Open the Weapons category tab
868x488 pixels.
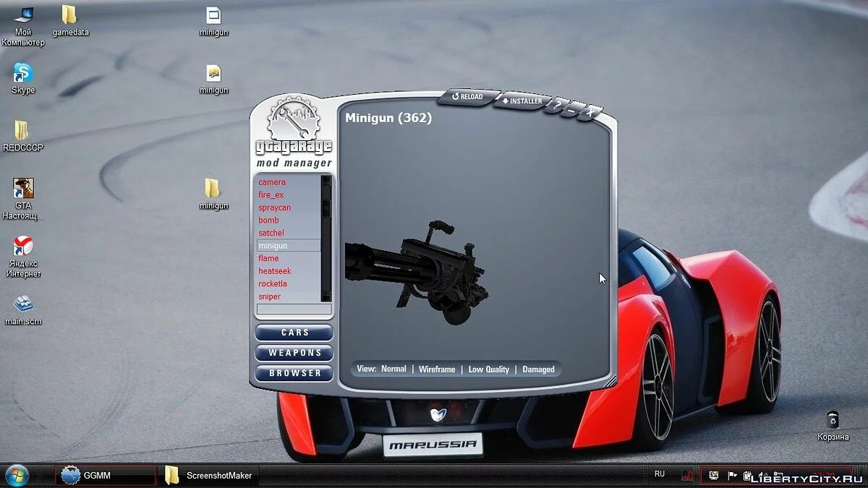click(x=294, y=353)
